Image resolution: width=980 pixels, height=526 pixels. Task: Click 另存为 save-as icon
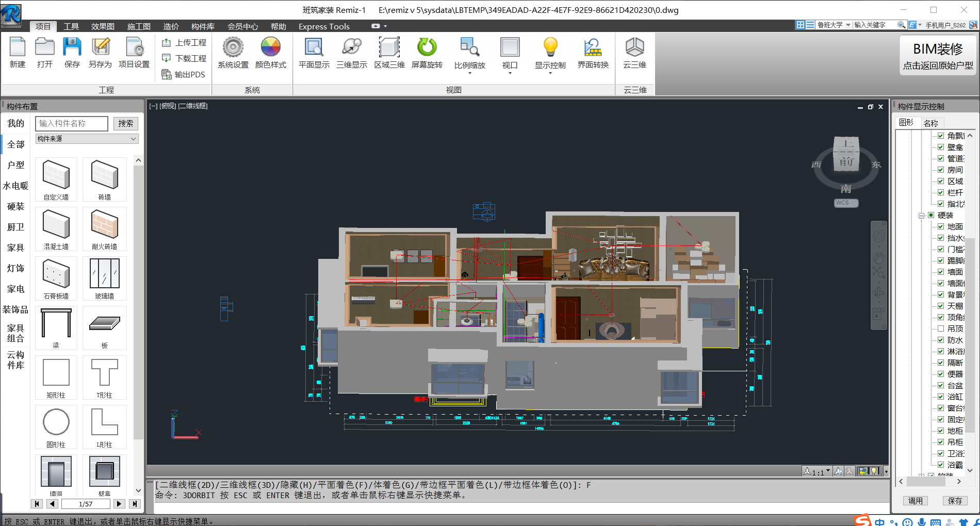(100, 53)
